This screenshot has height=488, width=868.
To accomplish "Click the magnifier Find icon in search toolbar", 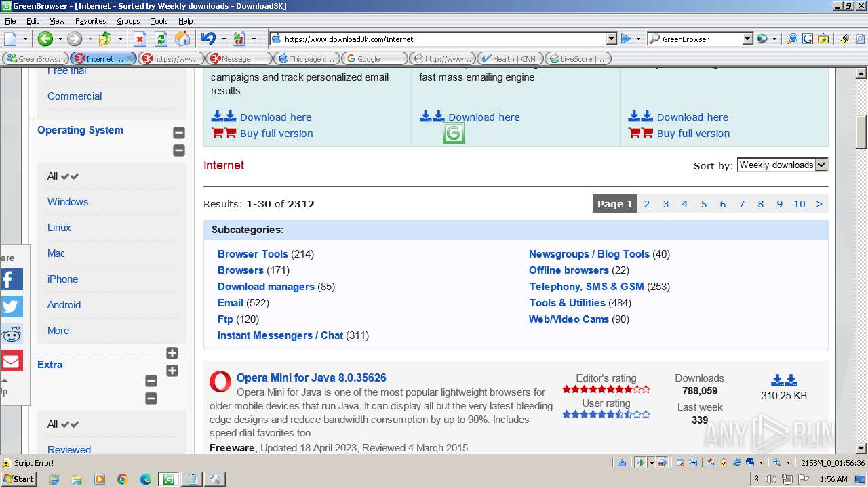I will tap(791, 39).
